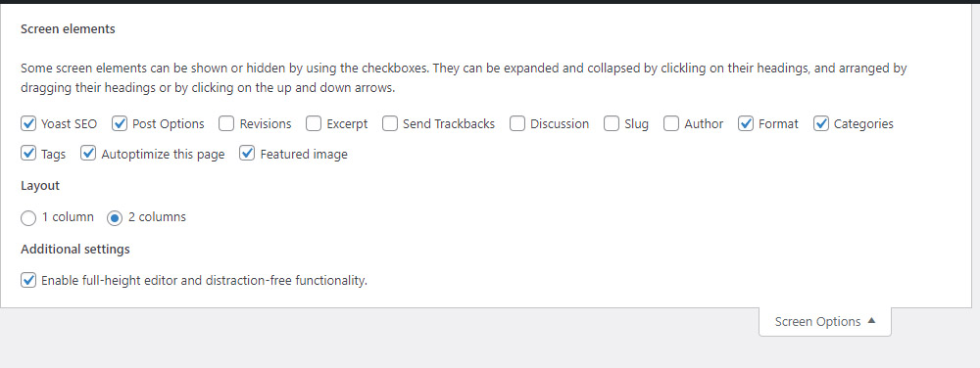Untick the Tags checkbox
980x368 pixels.
tap(28, 154)
